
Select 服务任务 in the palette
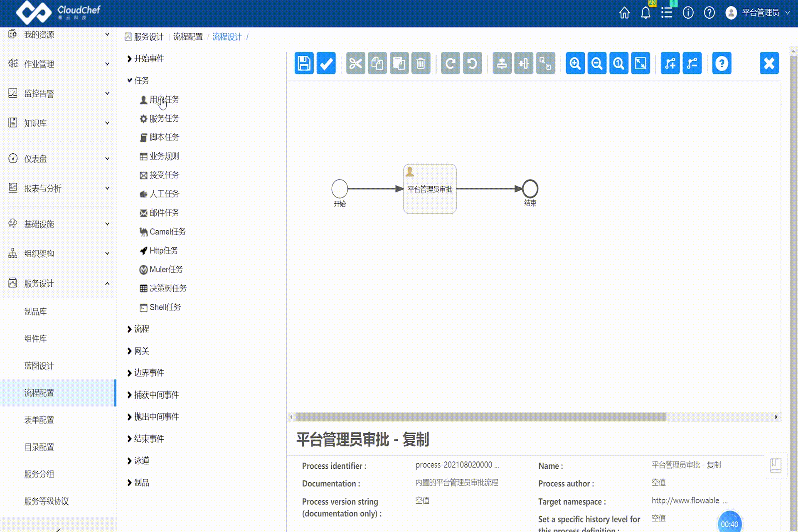(160, 119)
